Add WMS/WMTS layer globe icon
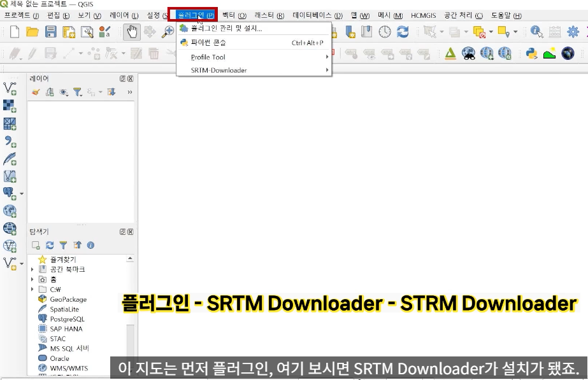Viewport: 588px width, 380px height. coord(10,211)
